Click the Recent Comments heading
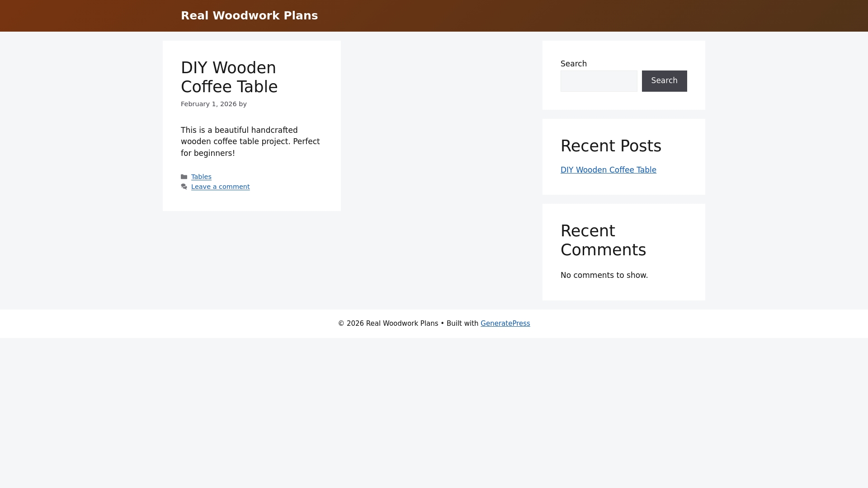Image resolution: width=868 pixels, height=488 pixels. click(x=603, y=240)
